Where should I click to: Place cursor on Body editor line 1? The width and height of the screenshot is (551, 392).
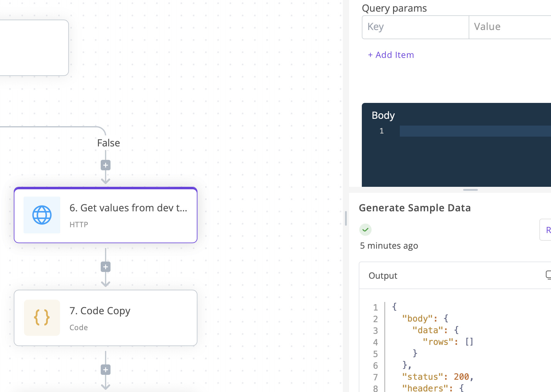tap(474, 131)
